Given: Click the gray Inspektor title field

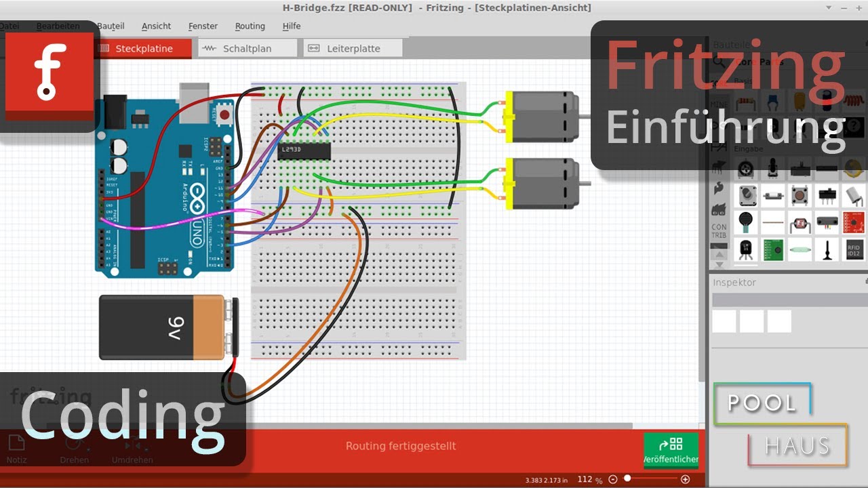Looking at the screenshot, I should click(x=789, y=300).
